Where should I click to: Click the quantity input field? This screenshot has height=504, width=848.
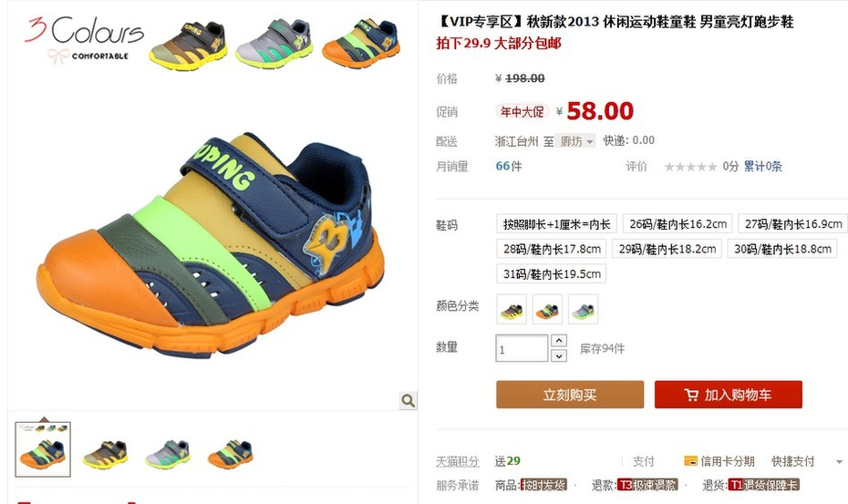click(522, 348)
